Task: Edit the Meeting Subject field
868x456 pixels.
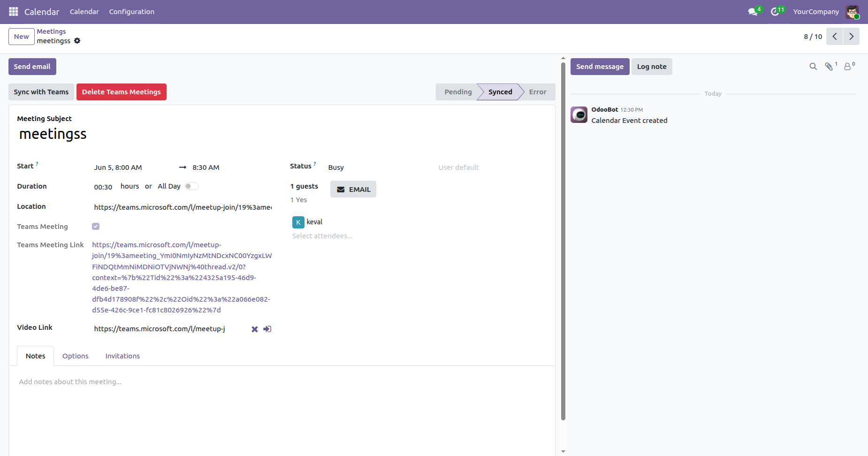Action: click(x=282, y=134)
